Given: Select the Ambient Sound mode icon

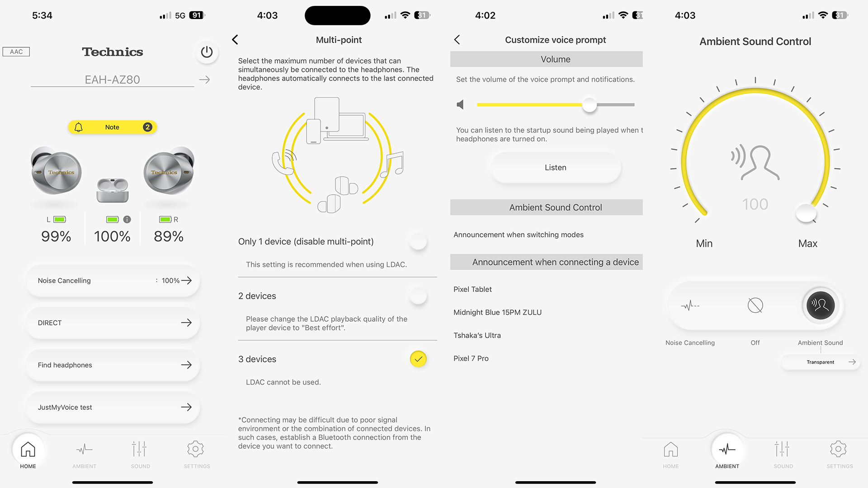Looking at the screenshot, I should [819, 304].
